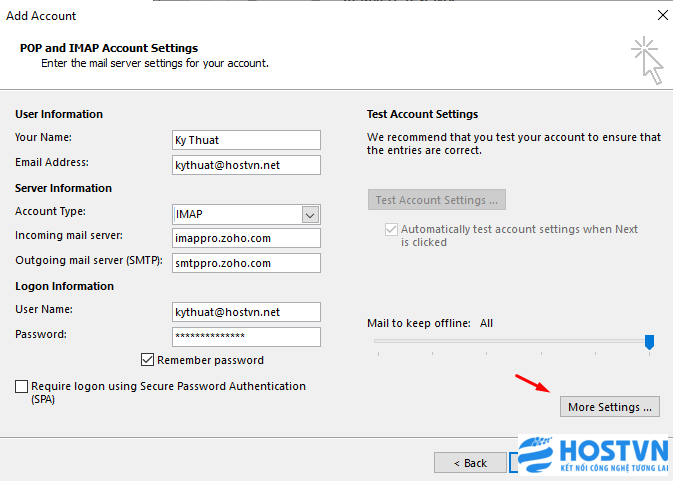The height and width of the screenshot is (481, 673).
Task: Toggle the Remember password checkbox
Action: [147, 360]
